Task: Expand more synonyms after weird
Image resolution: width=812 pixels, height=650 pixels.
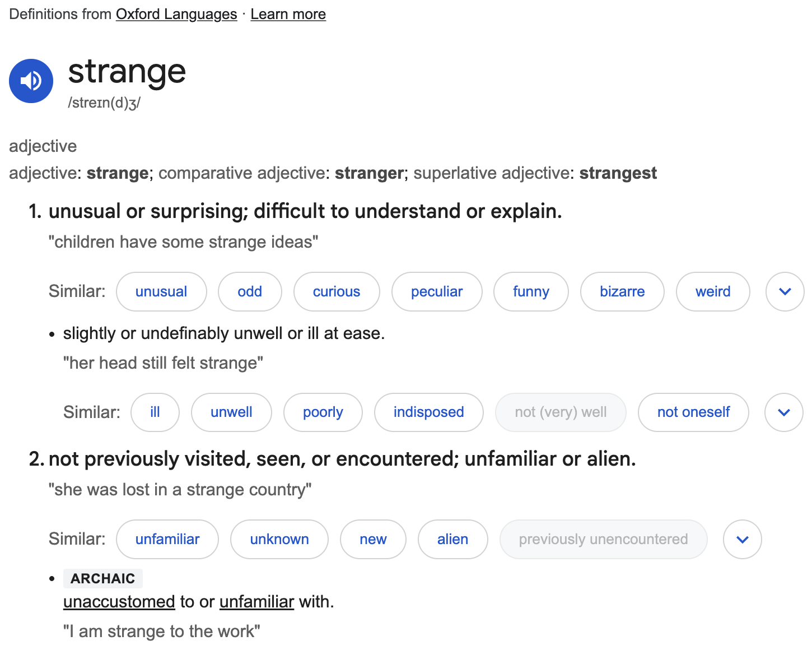Action: (784, 291)
